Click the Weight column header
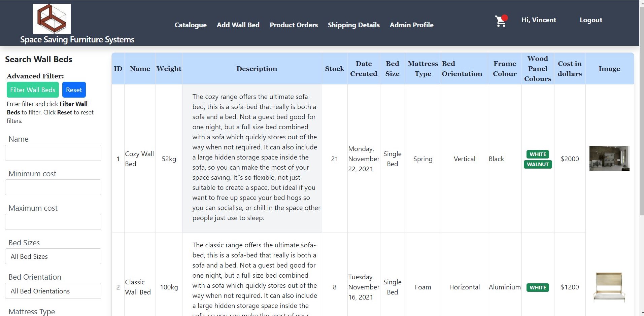 click(169, 69)
